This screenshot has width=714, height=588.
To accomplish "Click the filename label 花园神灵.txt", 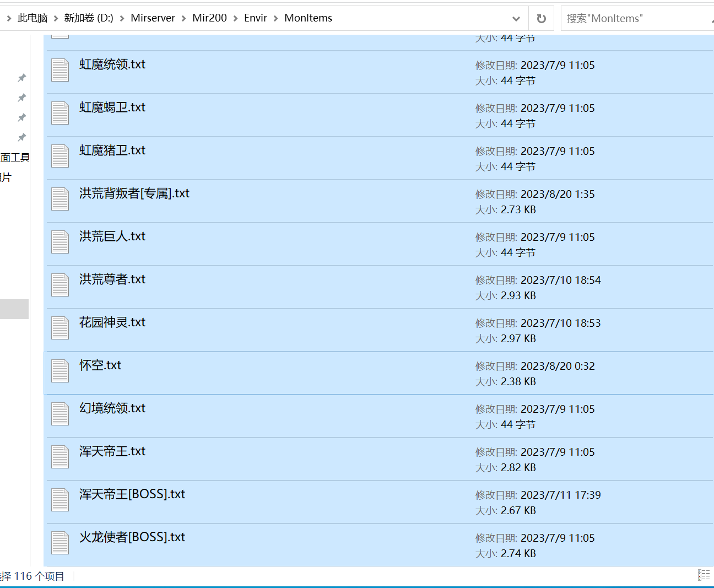I will (112, 322).
